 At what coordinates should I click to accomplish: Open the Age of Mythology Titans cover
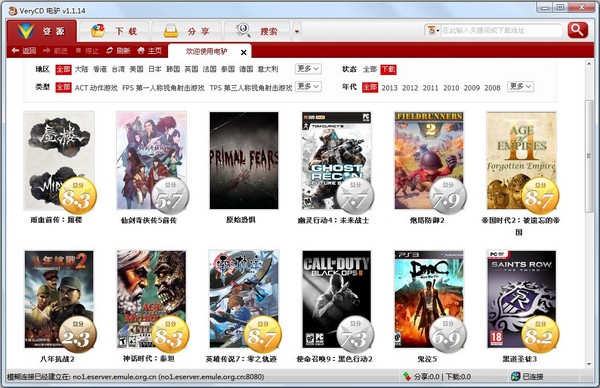[x=152, y=299]
